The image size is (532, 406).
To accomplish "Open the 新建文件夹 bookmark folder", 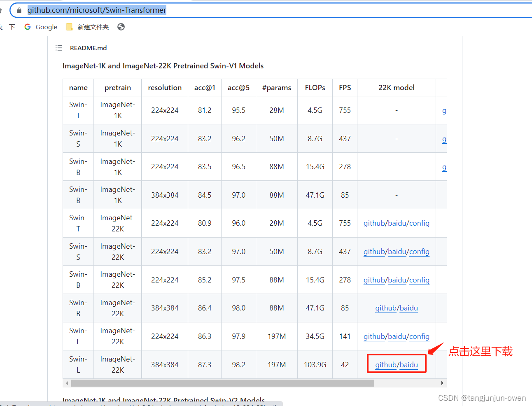I will click(87, 27).
